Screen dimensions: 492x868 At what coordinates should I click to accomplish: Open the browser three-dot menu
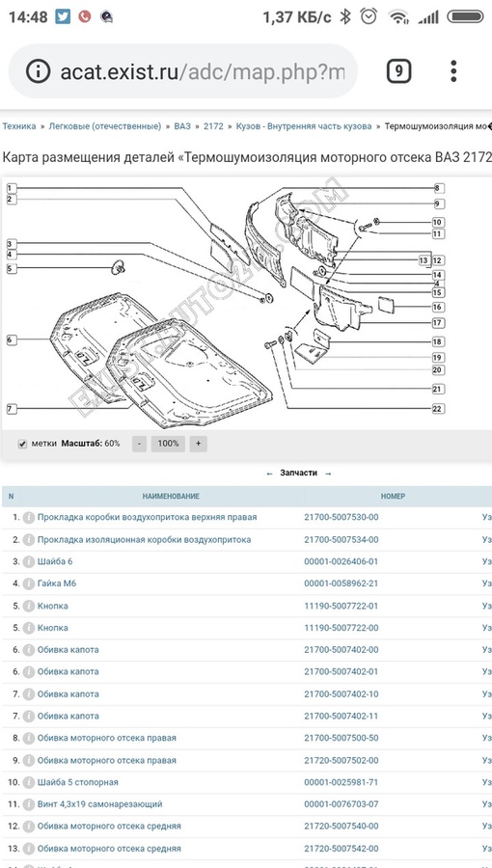(453, 71)
